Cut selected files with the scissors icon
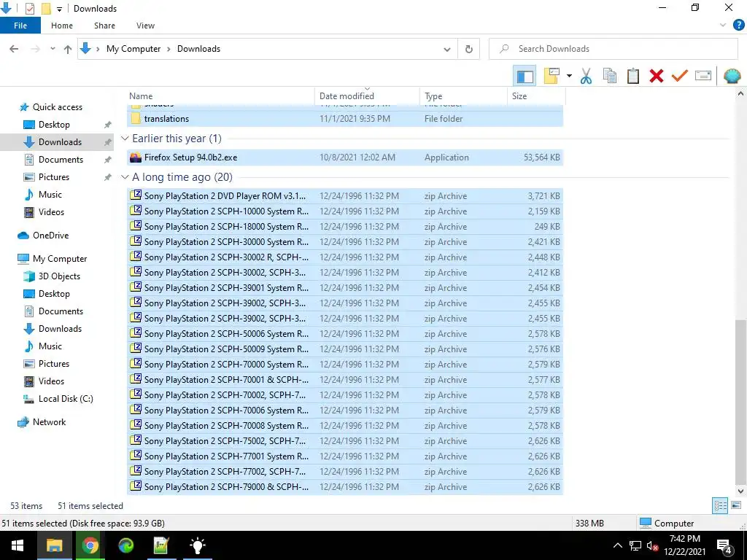The height and width of the screenshot is (560, 747). point(586,76)
